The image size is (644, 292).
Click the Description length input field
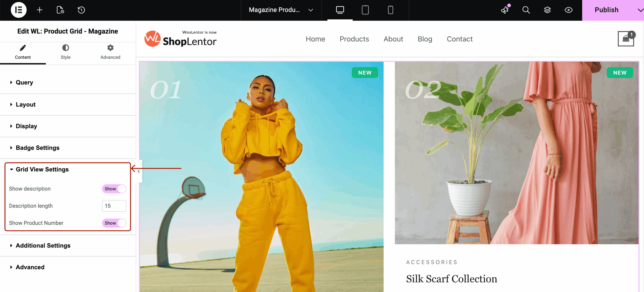click(x=114, y=206)
